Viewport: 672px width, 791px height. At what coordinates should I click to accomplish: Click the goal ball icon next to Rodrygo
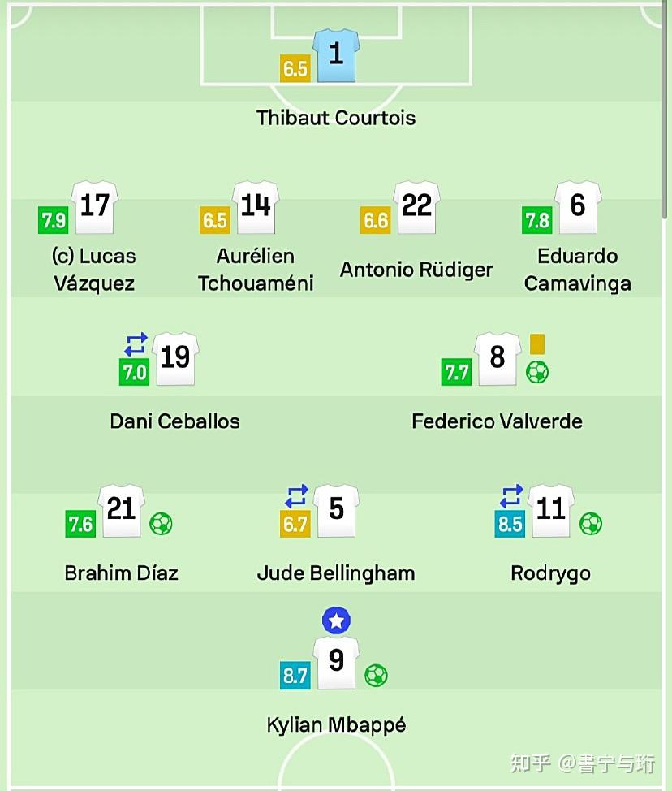(x=591, y=524)
